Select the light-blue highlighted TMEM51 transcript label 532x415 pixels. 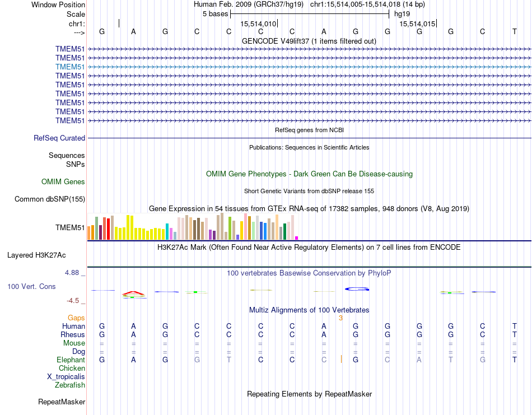pos(70,67)
